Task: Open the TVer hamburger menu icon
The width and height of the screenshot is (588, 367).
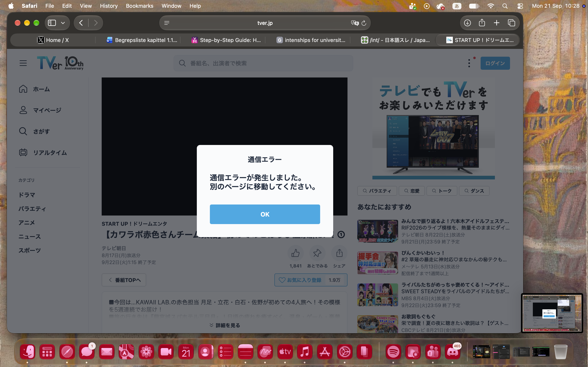Action: [x=23, y=63]
